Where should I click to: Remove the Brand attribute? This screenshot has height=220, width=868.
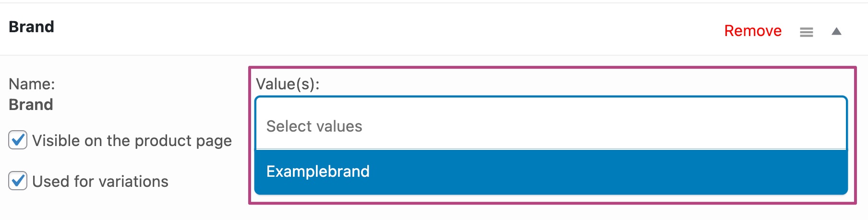pos(752,31)
